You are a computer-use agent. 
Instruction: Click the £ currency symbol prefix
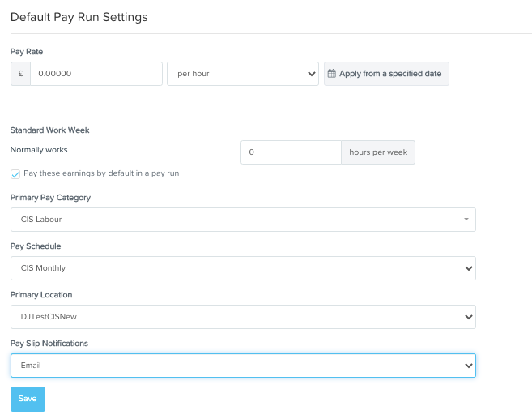pos(20,74)
